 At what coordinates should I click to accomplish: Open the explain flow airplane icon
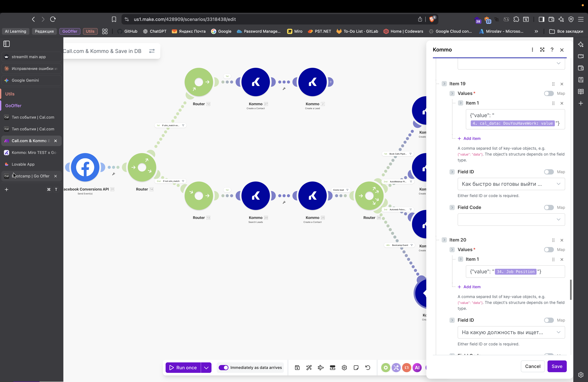click(x=321, y=368)
